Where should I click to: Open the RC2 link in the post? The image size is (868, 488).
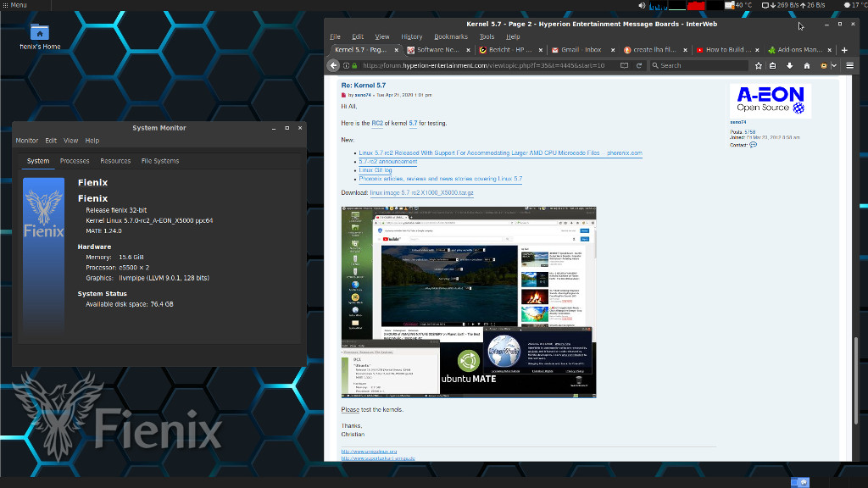click(x=377, y=124)
